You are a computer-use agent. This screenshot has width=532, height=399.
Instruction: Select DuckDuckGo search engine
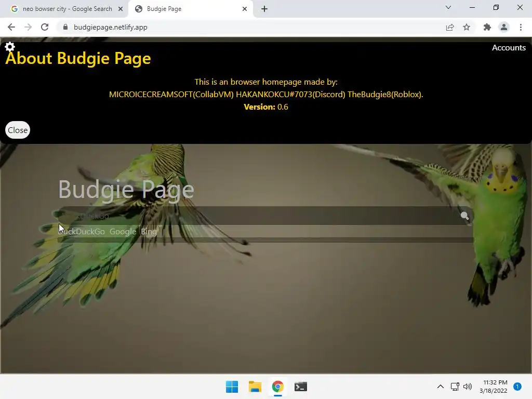(x=82, y=232)
